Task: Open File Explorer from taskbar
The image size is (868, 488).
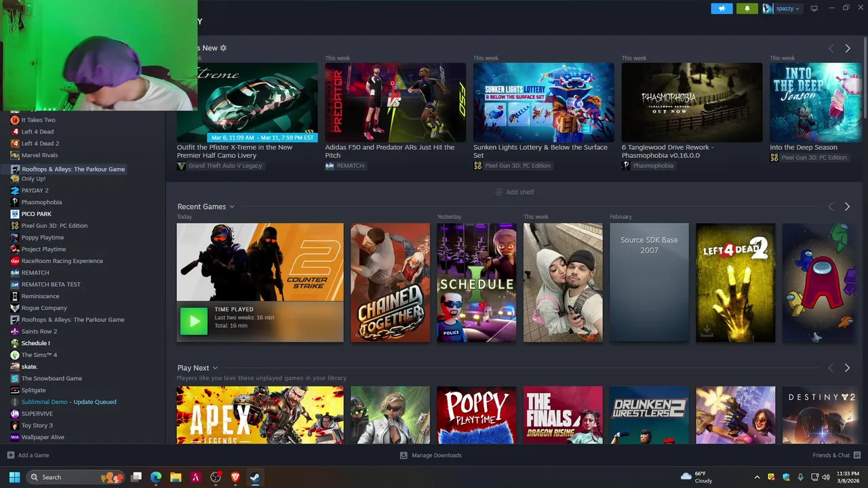Action: pyautogui.click(x=176, y=477)
